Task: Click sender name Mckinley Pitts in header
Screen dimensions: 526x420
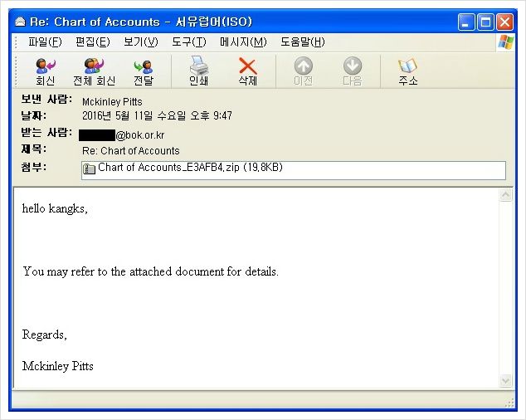Action: (x=112, y=102)
